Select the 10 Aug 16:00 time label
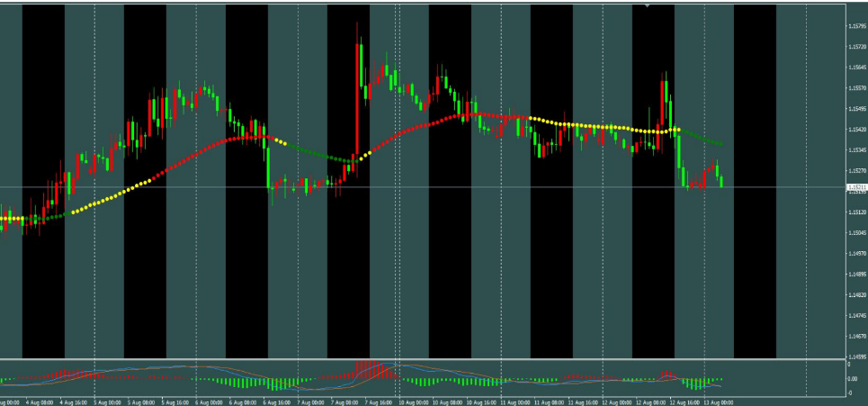Image resolution: width=868 pixels, height=406 pixels. pyautogui.click(x=481, y=402)
